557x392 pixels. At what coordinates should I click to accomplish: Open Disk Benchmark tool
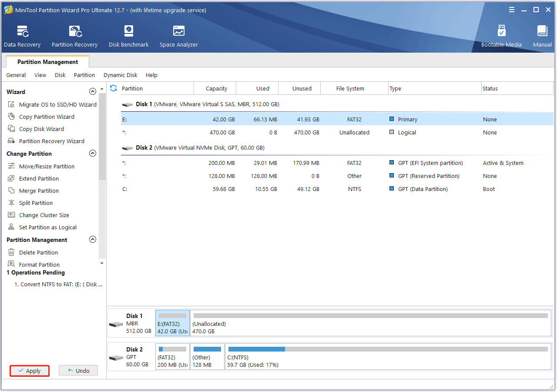click(129, 37)
